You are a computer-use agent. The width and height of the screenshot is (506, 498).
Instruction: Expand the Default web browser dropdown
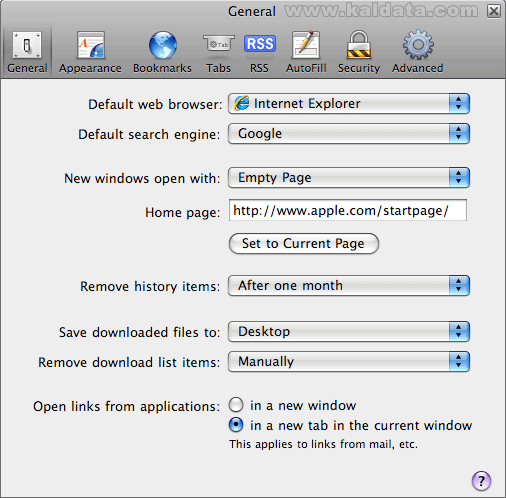(x=349, y=104)
